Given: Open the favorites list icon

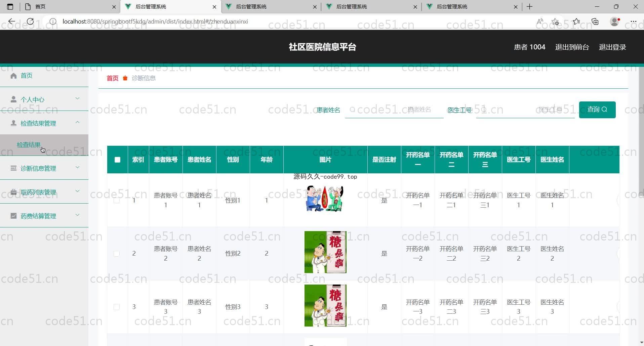Looking at the screenshot, I should tap(576, 21).
